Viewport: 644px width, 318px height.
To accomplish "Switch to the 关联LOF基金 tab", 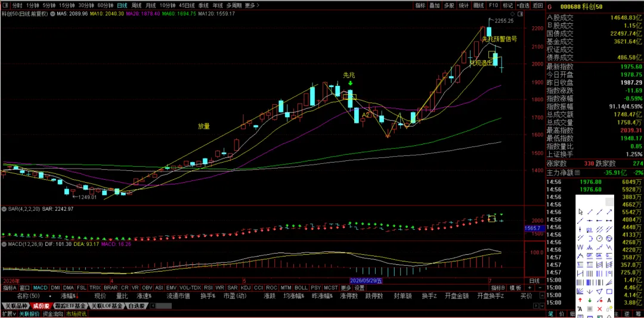I will 107,306.
